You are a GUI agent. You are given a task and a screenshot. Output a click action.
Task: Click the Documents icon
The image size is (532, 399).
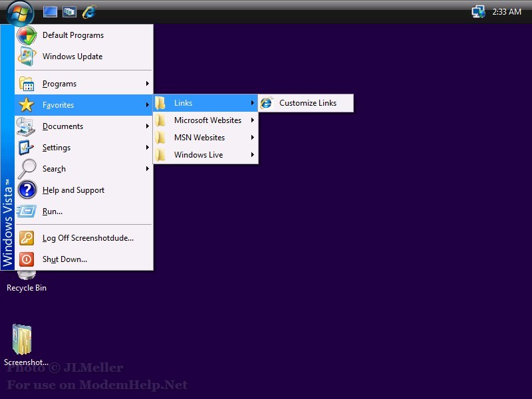click(26, 126)
